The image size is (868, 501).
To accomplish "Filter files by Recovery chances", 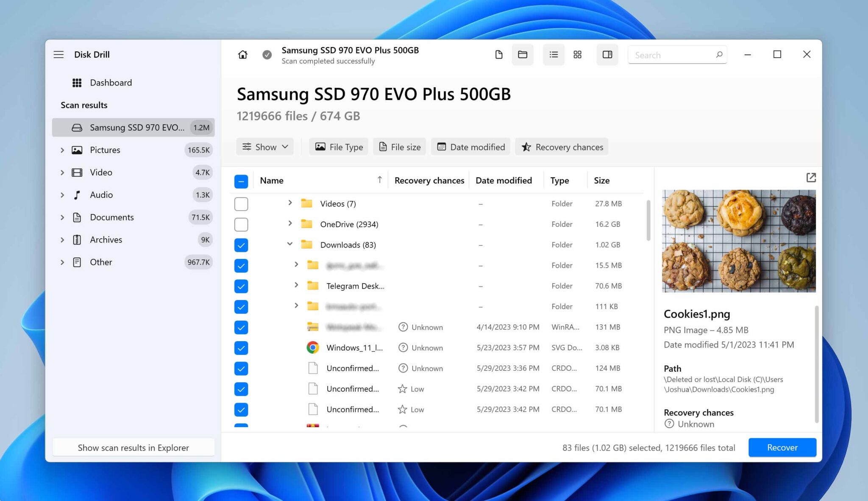I will pyautogui.click(x=562, y=147).
